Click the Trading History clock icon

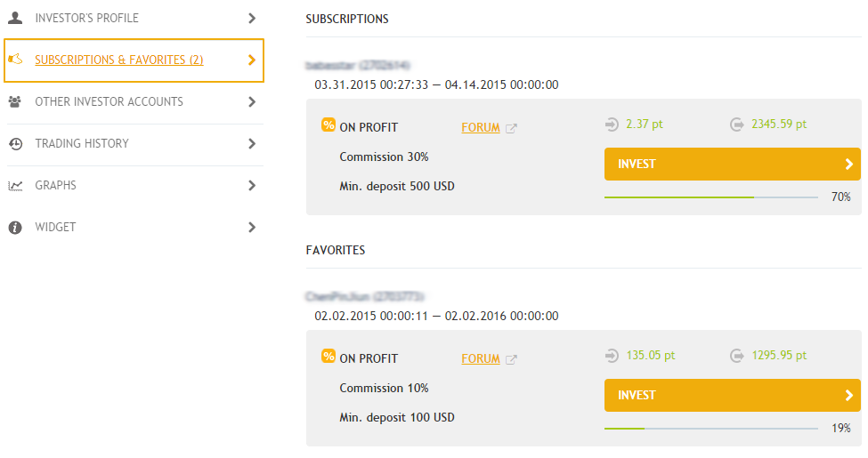point(15,144)
